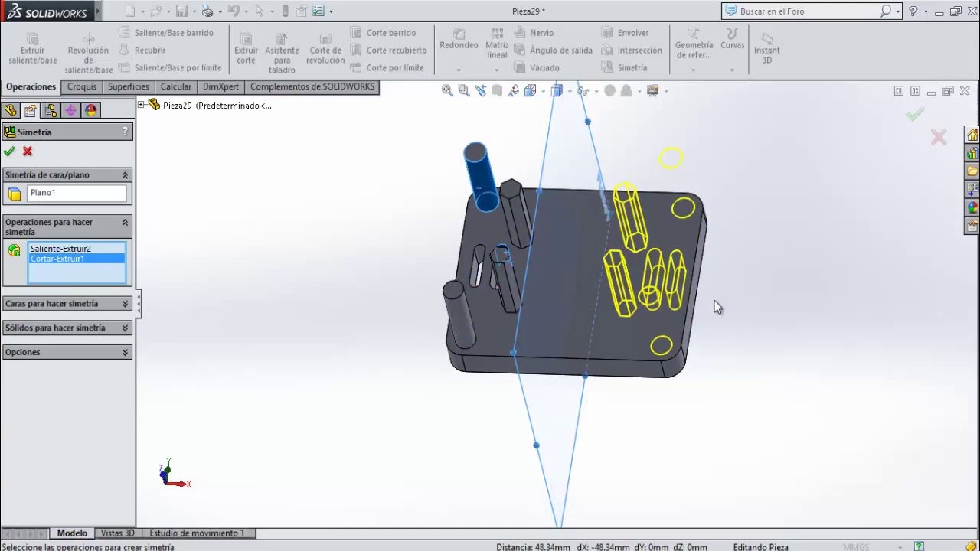Expand the Sólidos para hacer simetría section
Viewport: 980px width, 551px height.
tap(125, 328)
